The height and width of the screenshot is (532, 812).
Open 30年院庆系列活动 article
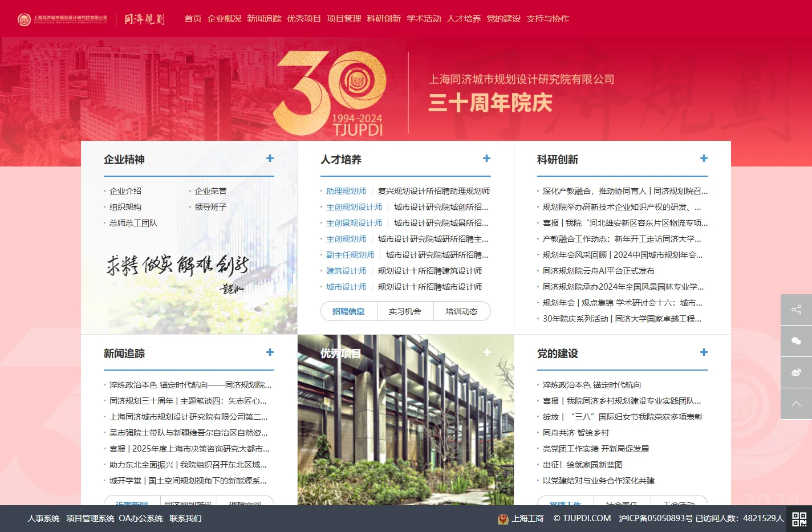coord(622,319)
